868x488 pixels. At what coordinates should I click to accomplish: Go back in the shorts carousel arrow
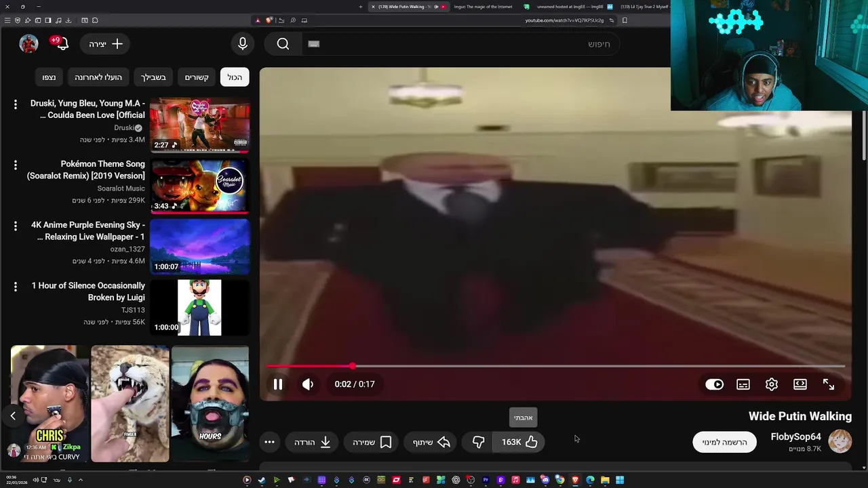pos(13,416)
